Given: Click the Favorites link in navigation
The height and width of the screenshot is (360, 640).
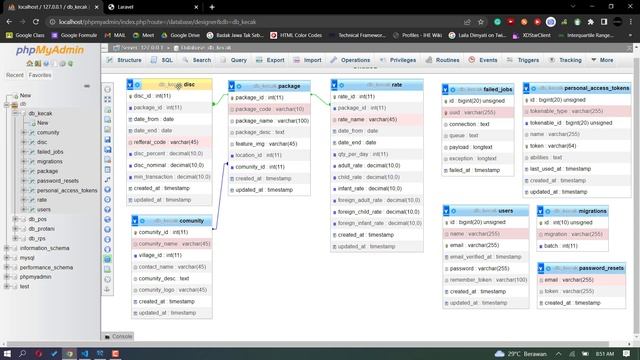Looking at the screenshot, I should tap(40, 75).
